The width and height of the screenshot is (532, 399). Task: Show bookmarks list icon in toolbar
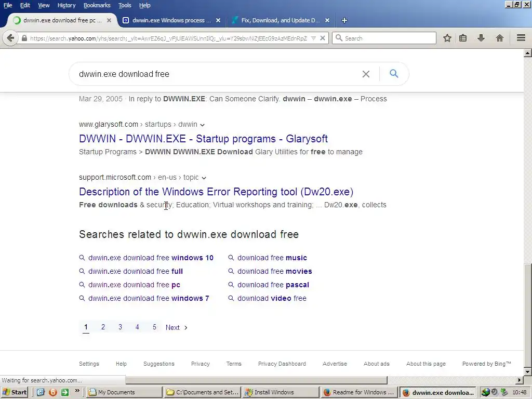[x=463, y=38]
